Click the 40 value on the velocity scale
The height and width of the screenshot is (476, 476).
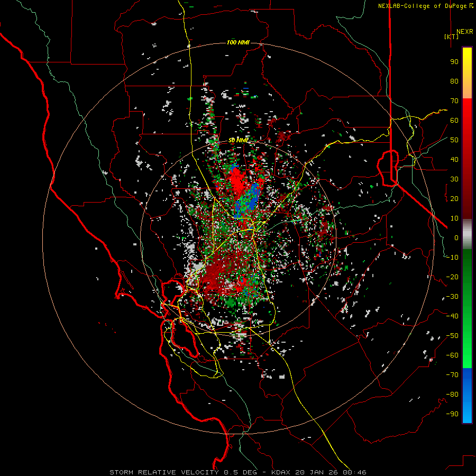click(454, 159)
